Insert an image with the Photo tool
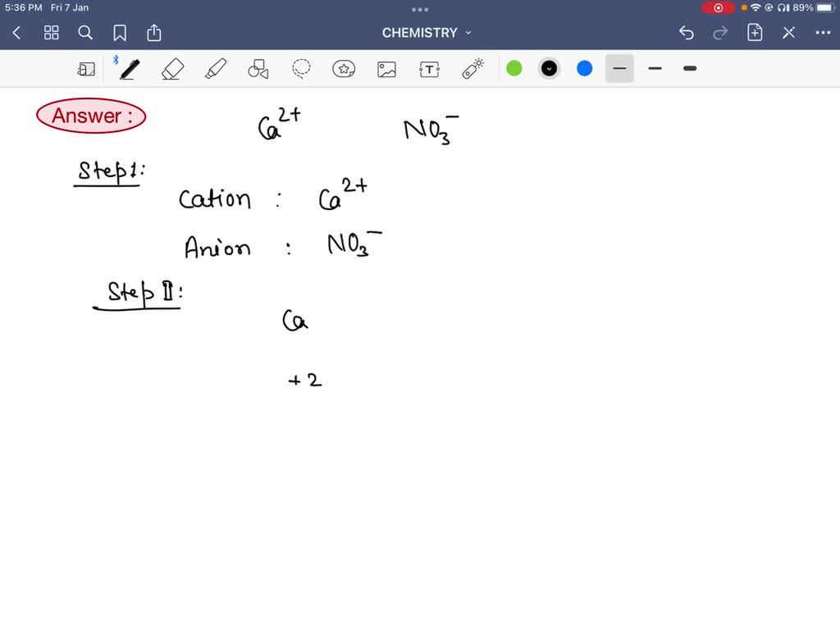This screenshot has width=840, height=630. point(386,69)
